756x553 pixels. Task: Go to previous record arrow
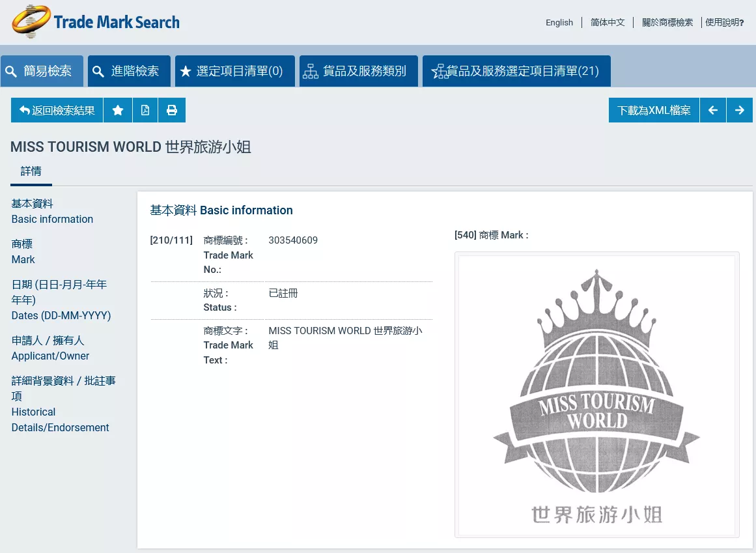[x=713, y=111]
